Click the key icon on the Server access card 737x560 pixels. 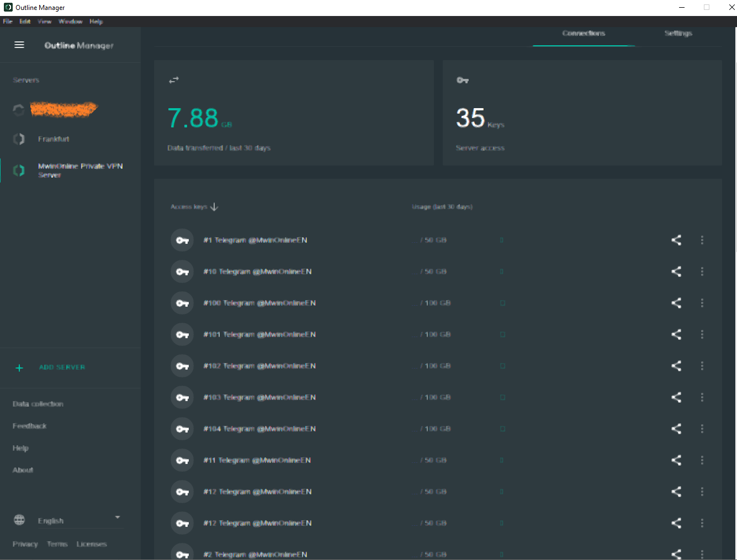(463, 80)
